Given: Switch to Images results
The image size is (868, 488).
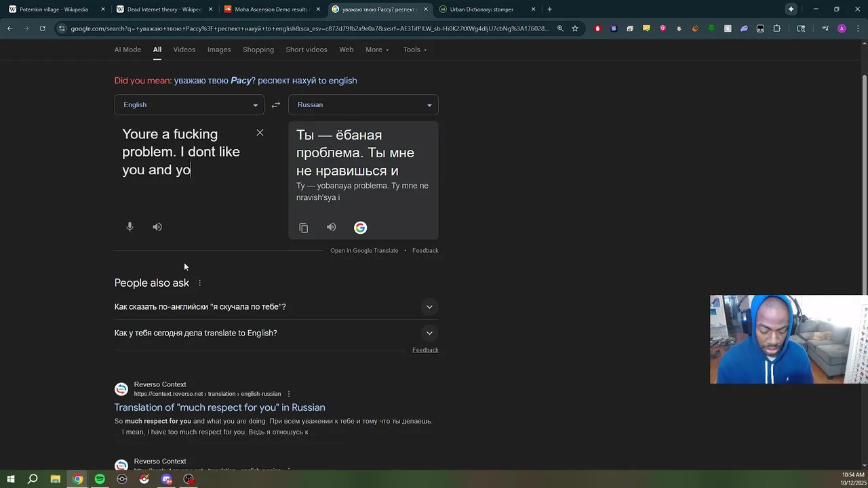Looking at the screenshot, I should click(x=219, y=49).
